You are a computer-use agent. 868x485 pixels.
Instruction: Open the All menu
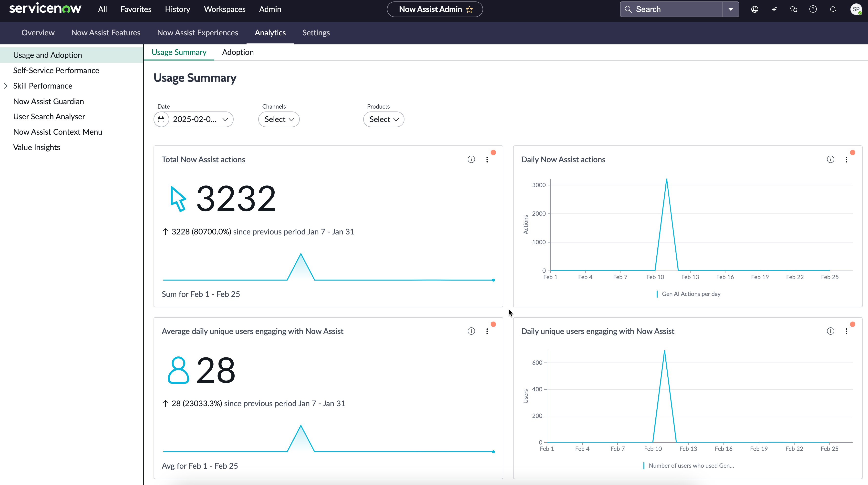coord(103,9)
